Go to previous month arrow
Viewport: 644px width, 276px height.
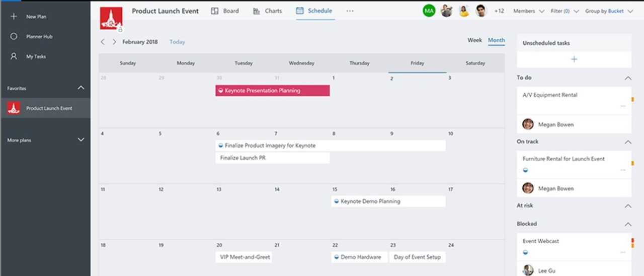point(103,42)
